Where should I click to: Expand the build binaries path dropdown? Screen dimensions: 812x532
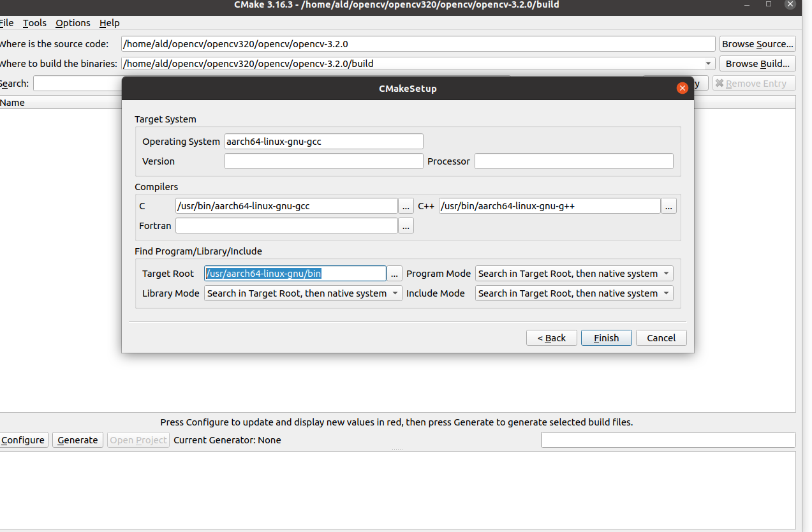point(709,64)
